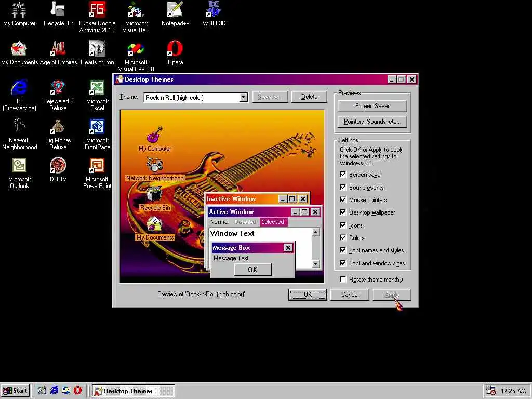Click the IE (Browservice) desktop icon
532x399 pixels.
point(19,95)
